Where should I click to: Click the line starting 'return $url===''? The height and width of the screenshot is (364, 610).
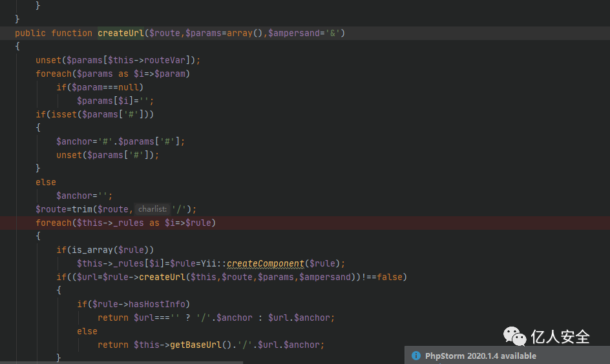[216, 318]
